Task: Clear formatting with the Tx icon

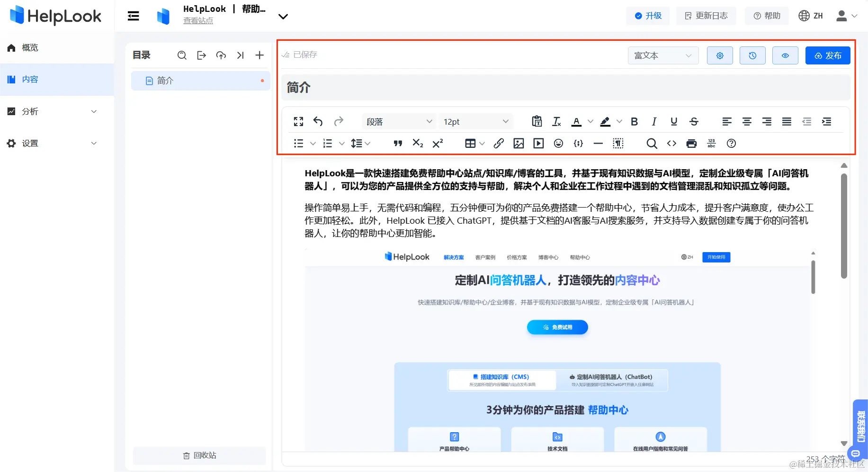Action: pos(557,122)
